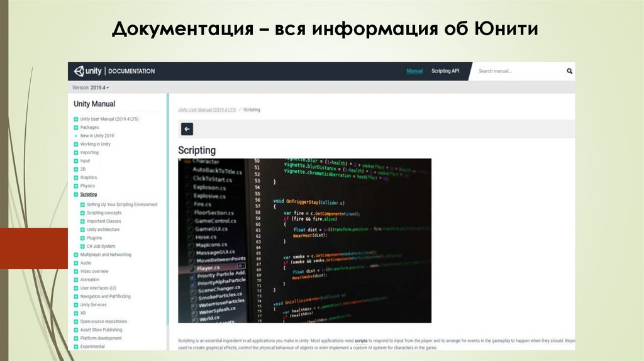Viewport: 644px width, 361px height.
Task: Click the Search manual input field
Action: point(519,71)
